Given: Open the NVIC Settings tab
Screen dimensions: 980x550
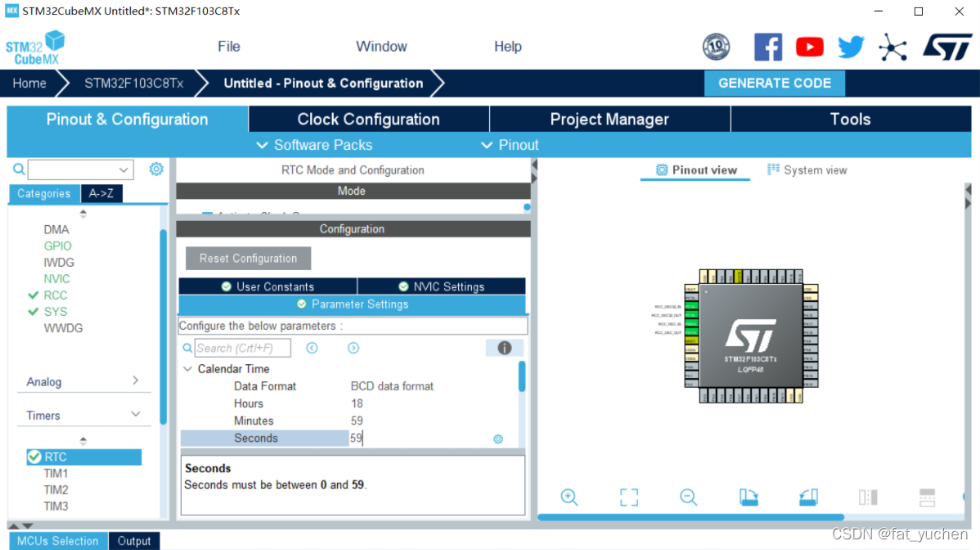Looking at the screenshot, I should tap(441, 286).
